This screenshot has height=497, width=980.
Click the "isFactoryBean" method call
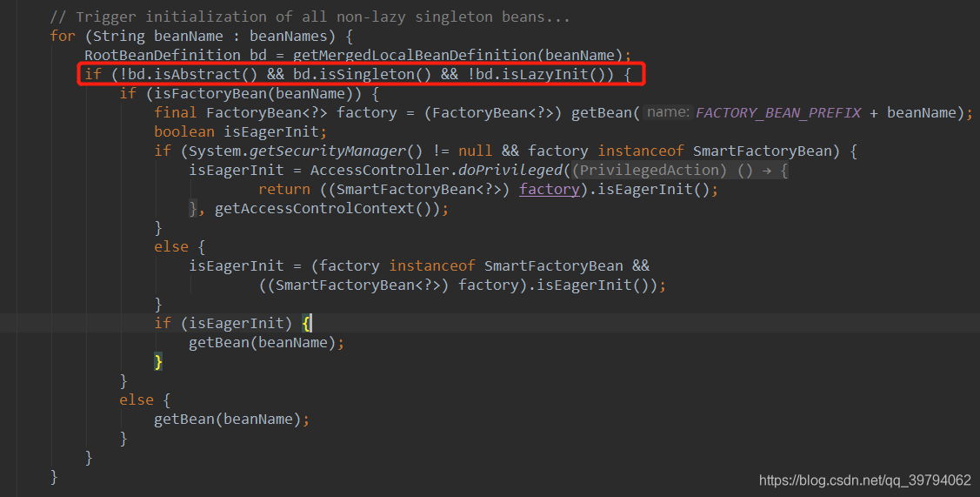[x=210, y=93]
